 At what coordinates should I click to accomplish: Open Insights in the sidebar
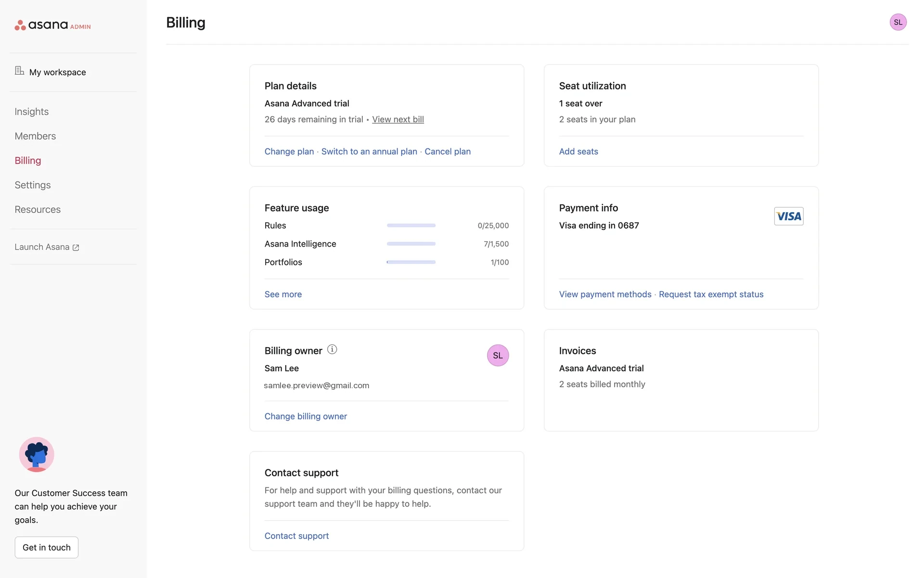coord(32,112)
